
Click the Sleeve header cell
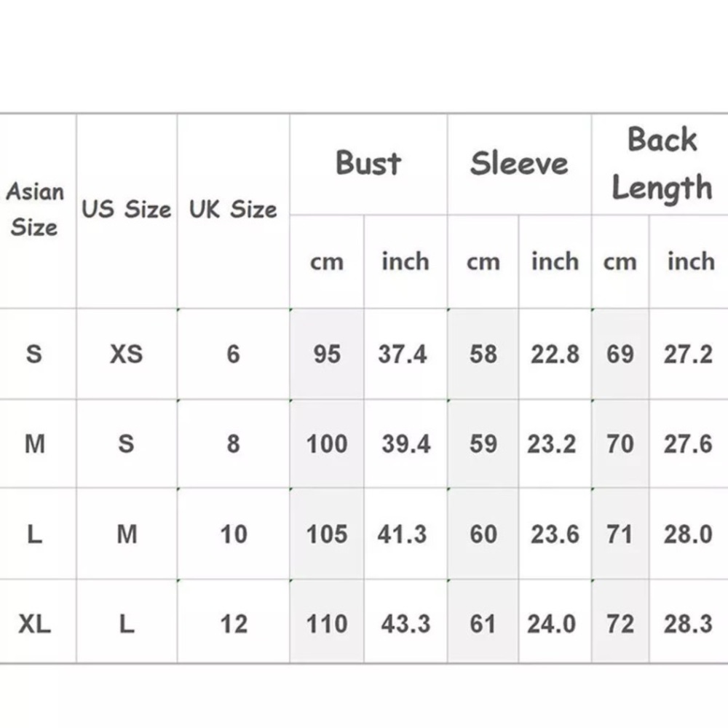520,165
